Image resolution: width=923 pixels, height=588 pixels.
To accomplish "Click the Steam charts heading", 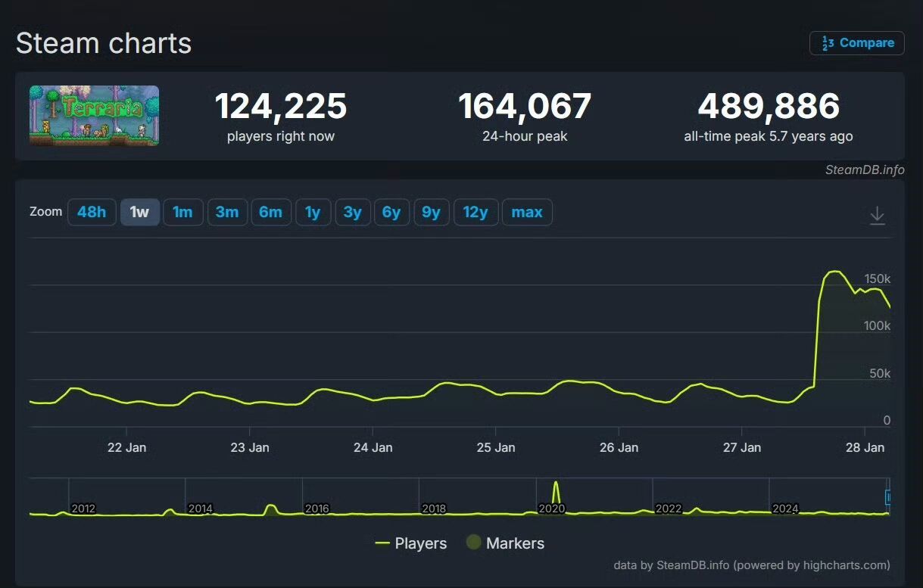I will pyautogui.click(x=104, y=43).
